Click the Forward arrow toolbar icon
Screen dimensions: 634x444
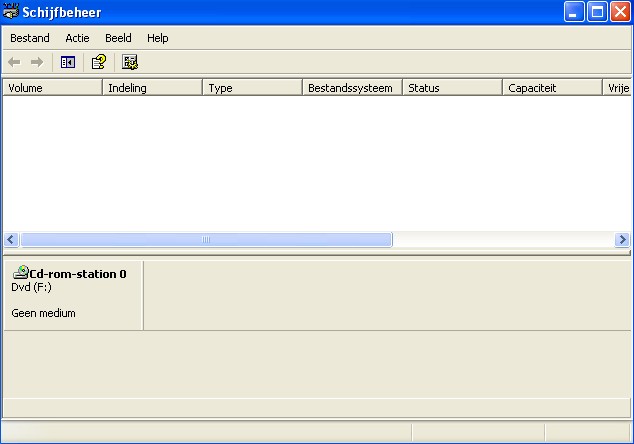[37, 62]
